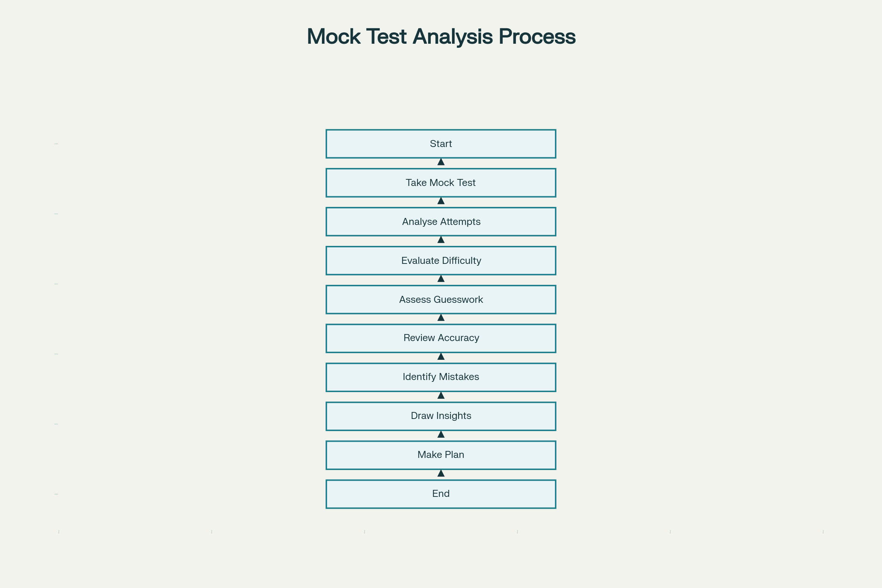
Task: Select arrowhead between Analyse Attempts and Evaluate Difficulty
Action: [441, 240]
